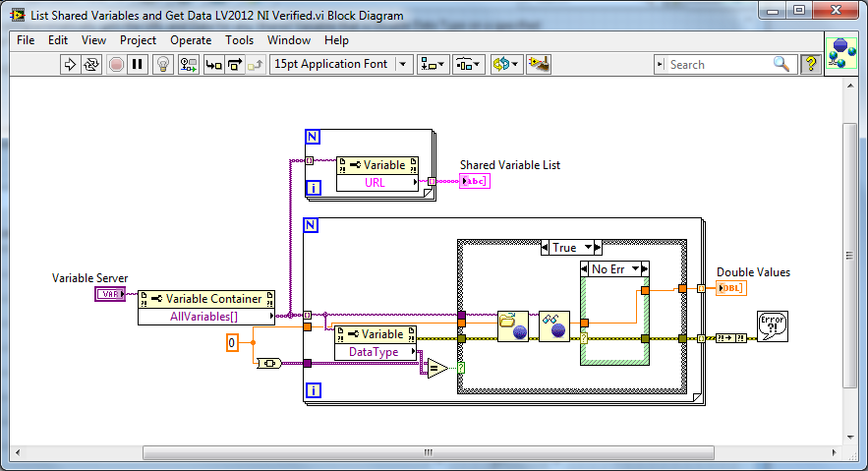Click the URL property row
The width and height of the screenshot is (868, 471).
(x=377, y=183)
